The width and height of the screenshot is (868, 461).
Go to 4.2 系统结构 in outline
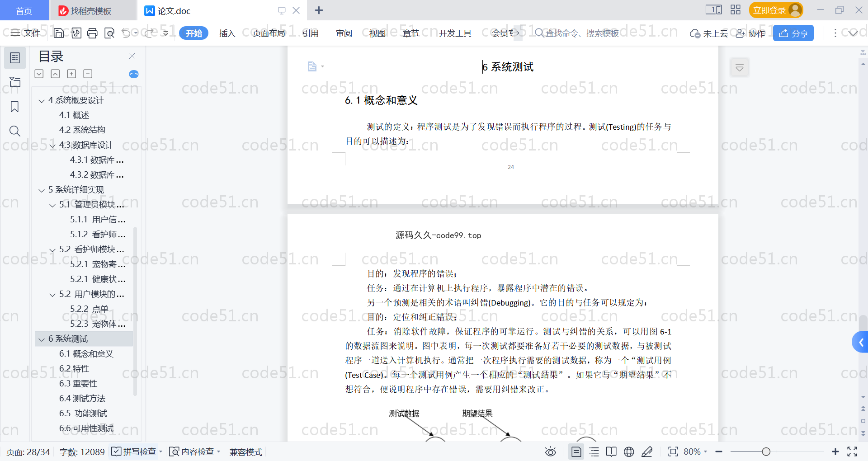click(x=82, y=130)
